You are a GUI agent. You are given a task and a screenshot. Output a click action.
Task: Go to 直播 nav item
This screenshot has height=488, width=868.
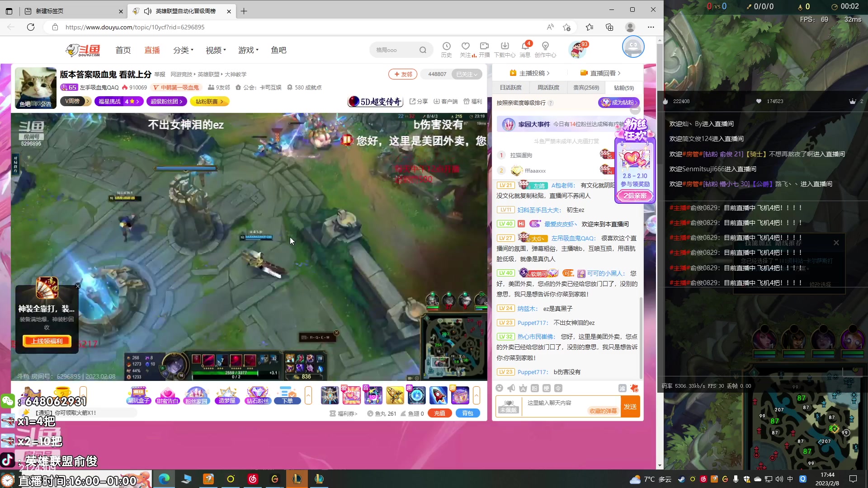coord(152,50)
